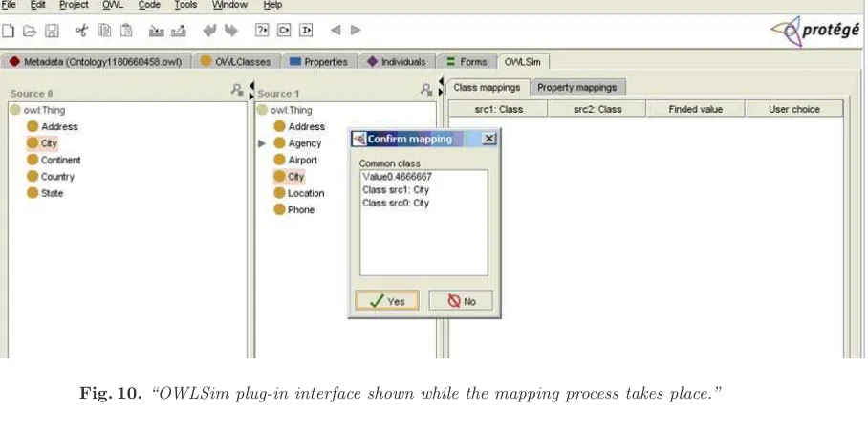Click the archive project icon with down arrow
Screen dimensions: 868x434
[157, 31]
